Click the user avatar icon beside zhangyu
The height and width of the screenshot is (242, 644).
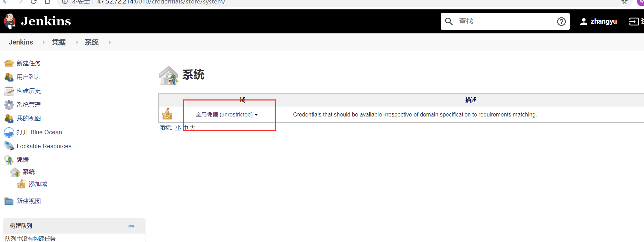tap(584, 22)
